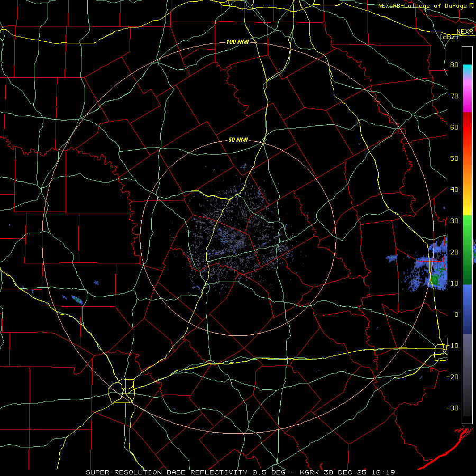Click the 40 value on the color scale
This screenshot has width=476, height=476.
pos(454,190)
